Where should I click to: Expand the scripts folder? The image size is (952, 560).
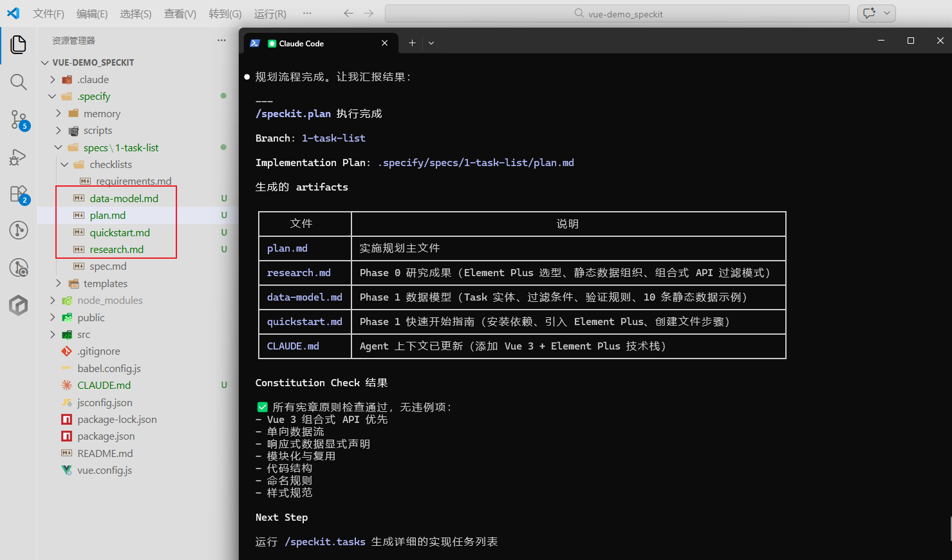coord(59,131)
